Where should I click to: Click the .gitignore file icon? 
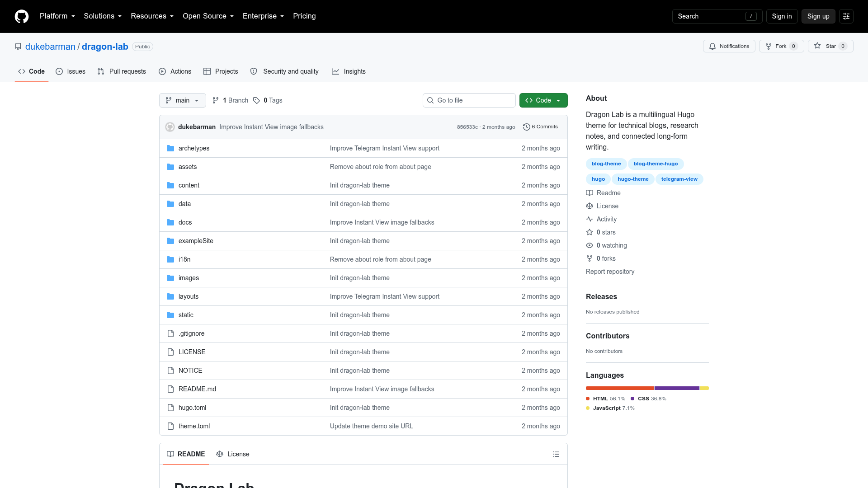170,333
